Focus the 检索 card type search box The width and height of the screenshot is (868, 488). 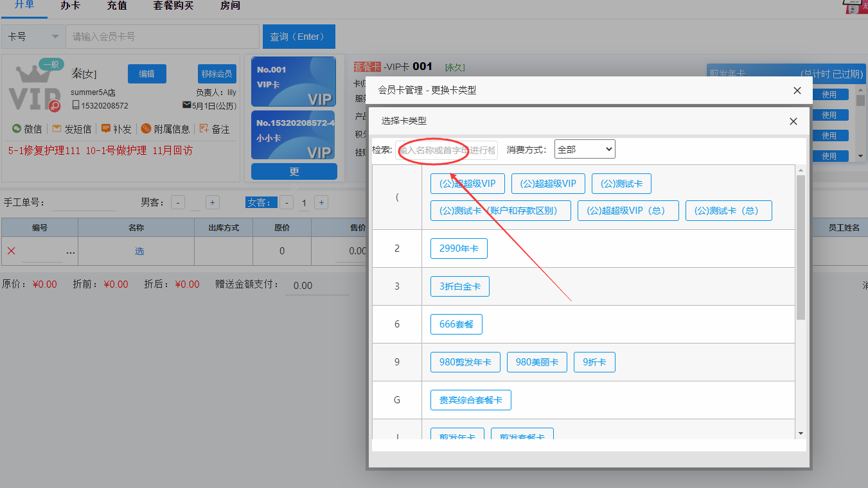447,150
